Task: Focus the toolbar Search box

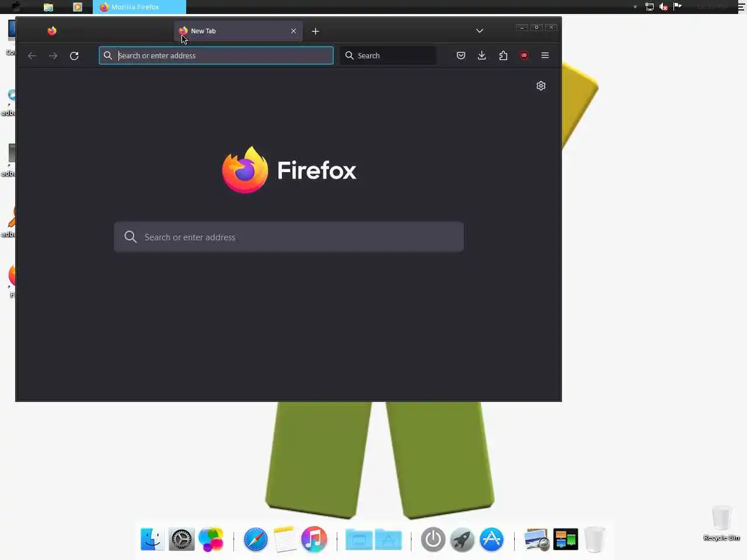Action: coord(388,55)
